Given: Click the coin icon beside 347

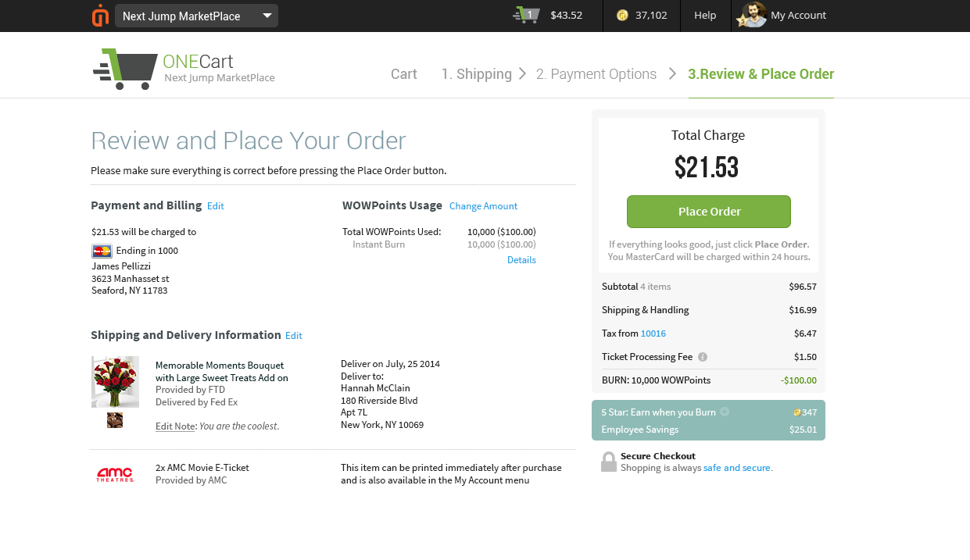Looking at the screenshot, I should coord(796,412).
